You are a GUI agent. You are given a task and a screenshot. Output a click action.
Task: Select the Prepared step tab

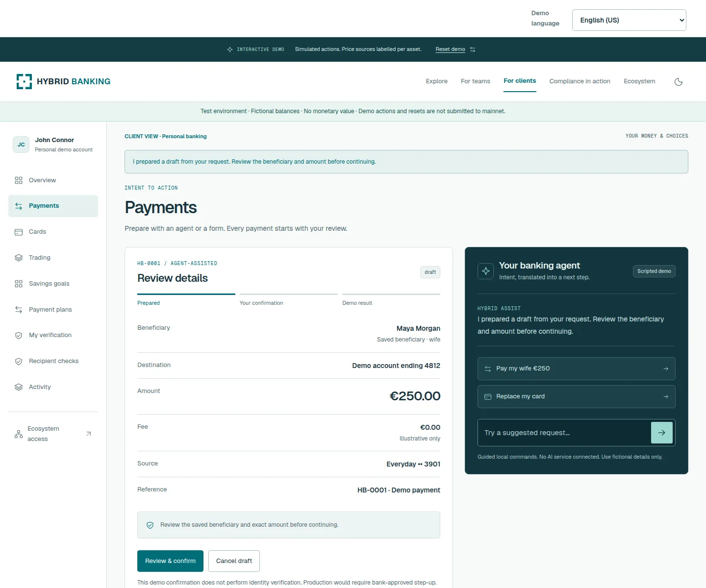coord(186,300)
